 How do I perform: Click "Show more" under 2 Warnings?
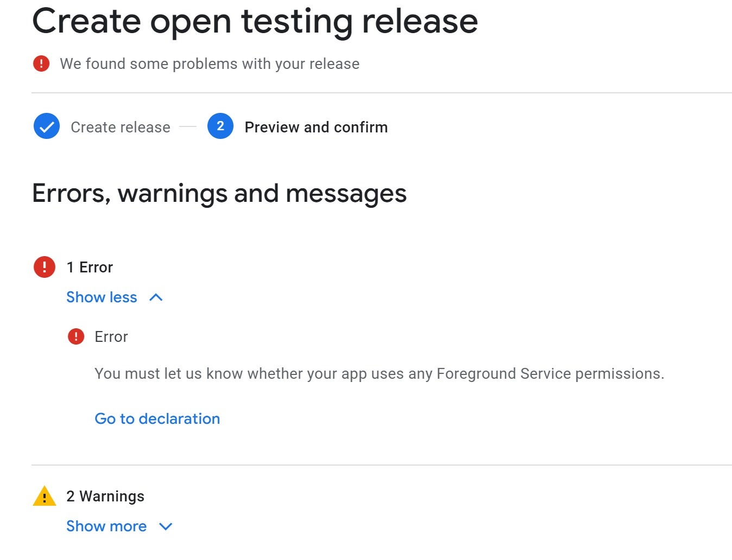coord(106,526)
